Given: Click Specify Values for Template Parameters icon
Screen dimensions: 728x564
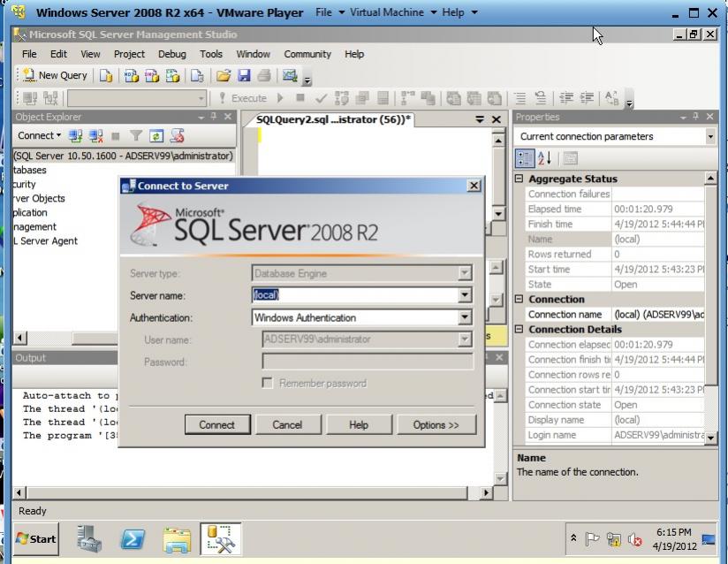Looking at the screenshot, I should point(612,98).
